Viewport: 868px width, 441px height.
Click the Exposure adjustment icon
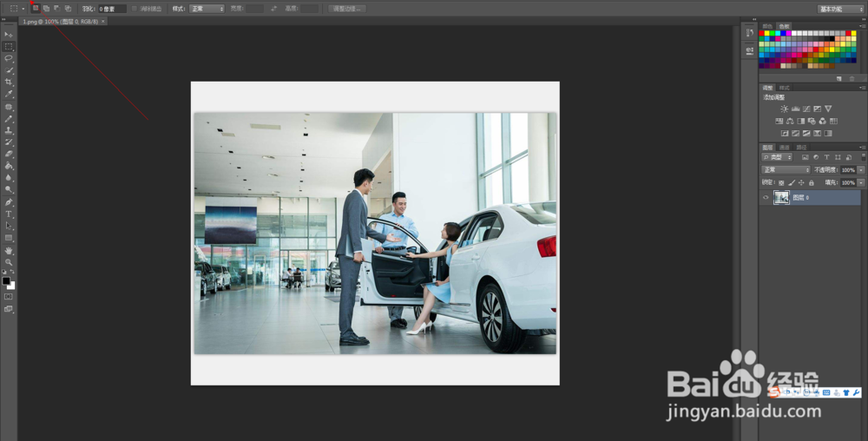817,109
